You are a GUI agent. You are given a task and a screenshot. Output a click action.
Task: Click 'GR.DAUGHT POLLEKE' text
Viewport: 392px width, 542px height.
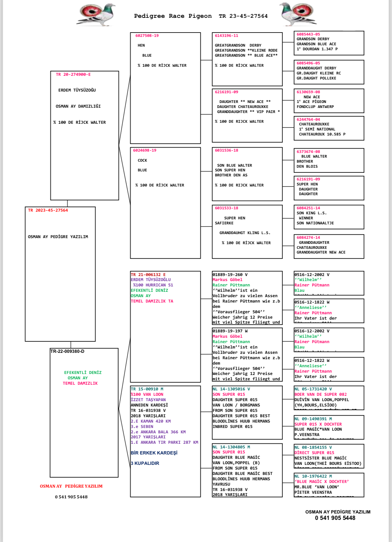316,78
